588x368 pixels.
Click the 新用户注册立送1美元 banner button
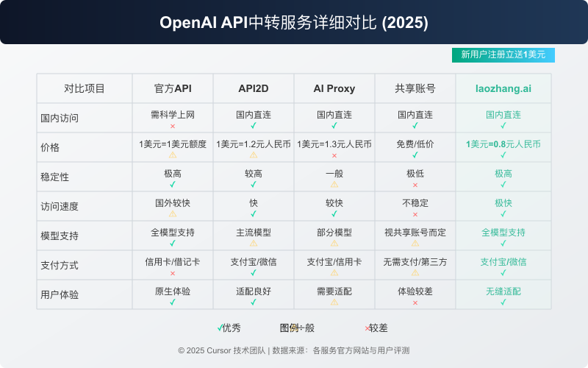coord(503,54)
